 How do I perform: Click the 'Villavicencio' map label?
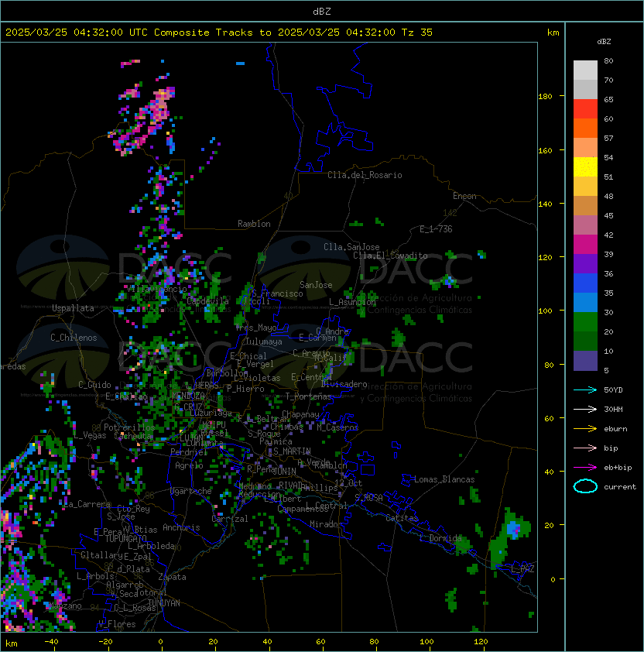click(156, 289)
